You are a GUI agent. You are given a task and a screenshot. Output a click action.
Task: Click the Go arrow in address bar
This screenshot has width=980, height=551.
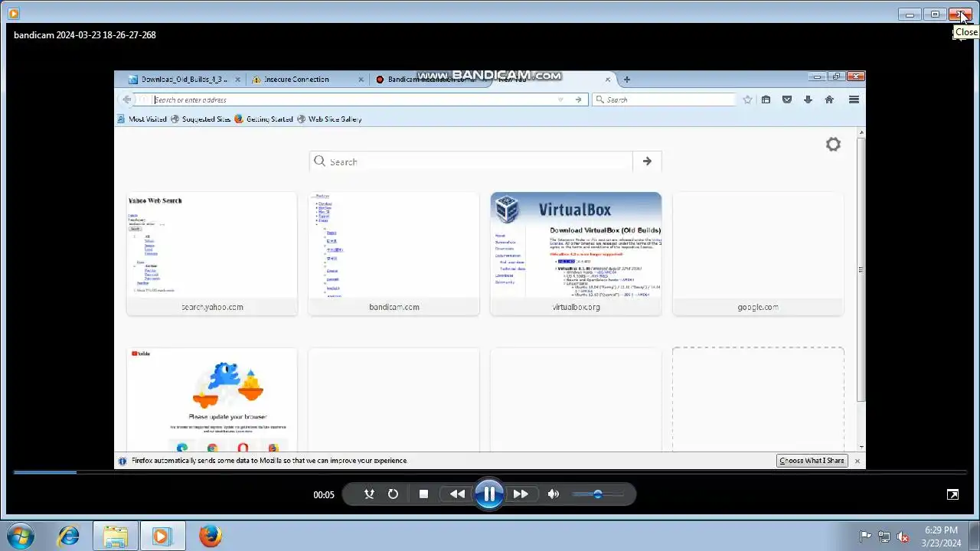(578, 99)
